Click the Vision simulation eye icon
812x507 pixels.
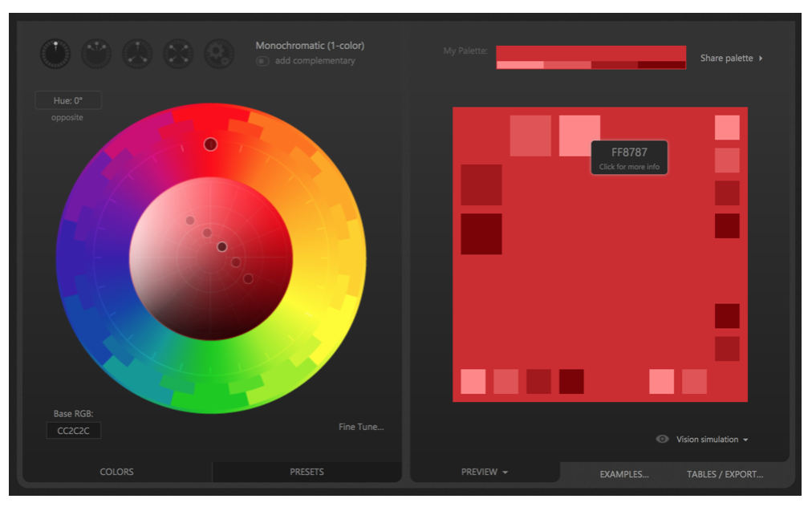pyautogui.click(x=662, y=439)
